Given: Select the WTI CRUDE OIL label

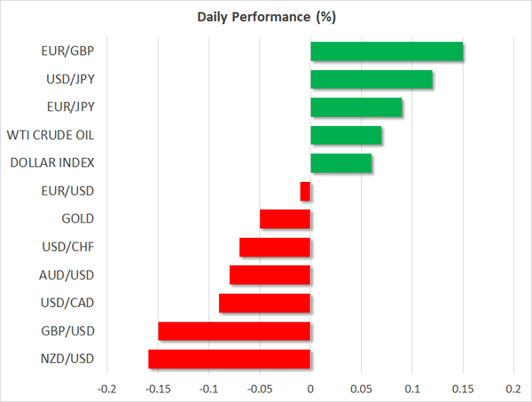Looking at the screenshot, I should (x=51, y=136).
